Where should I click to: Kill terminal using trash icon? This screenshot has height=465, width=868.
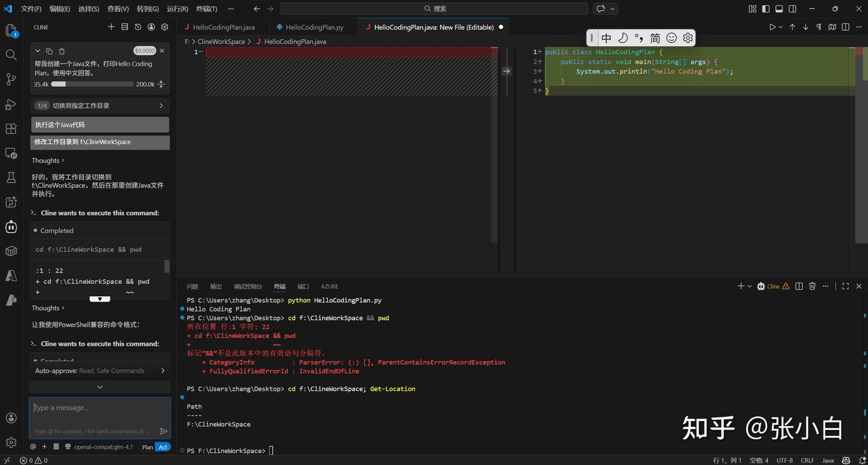pos(812,286)
